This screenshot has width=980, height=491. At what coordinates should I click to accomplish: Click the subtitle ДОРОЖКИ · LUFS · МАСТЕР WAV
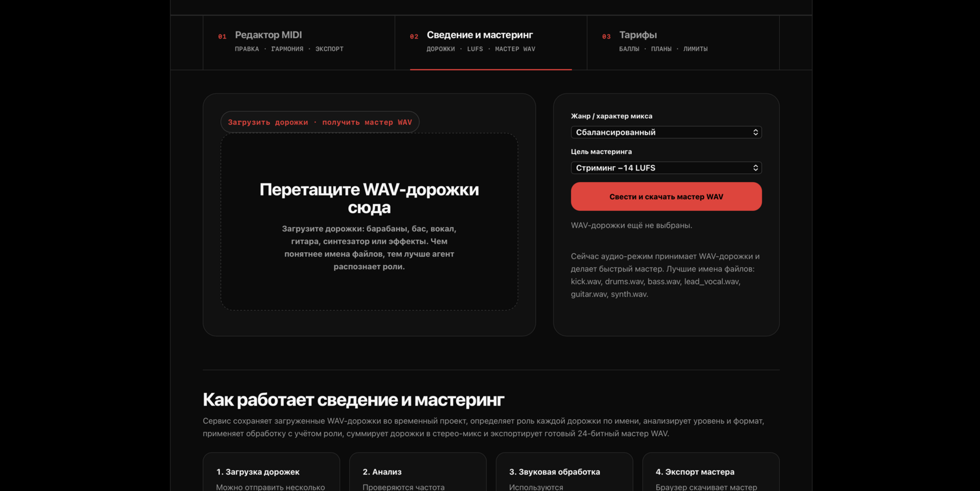(481, 49)
